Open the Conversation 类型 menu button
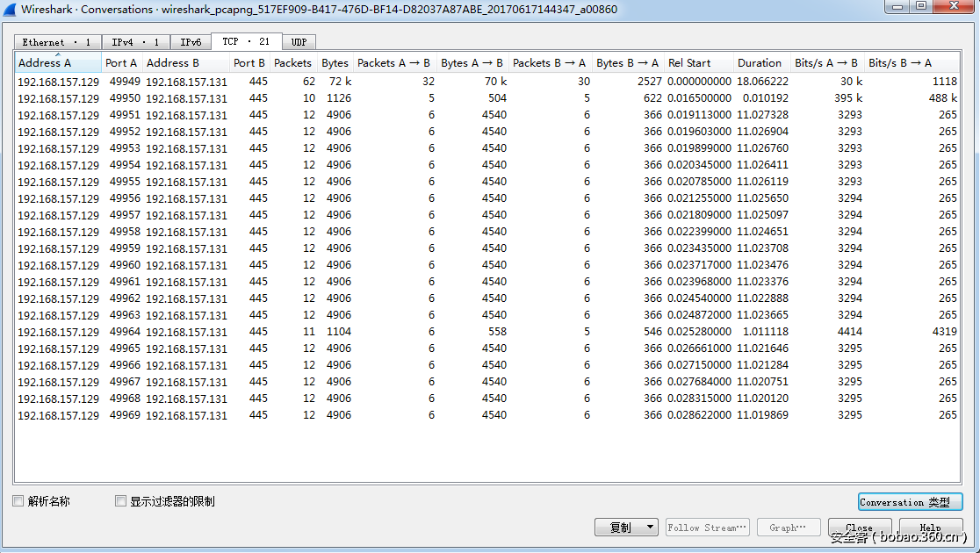This screenshot has width=980, height=553. coord(910,502)
